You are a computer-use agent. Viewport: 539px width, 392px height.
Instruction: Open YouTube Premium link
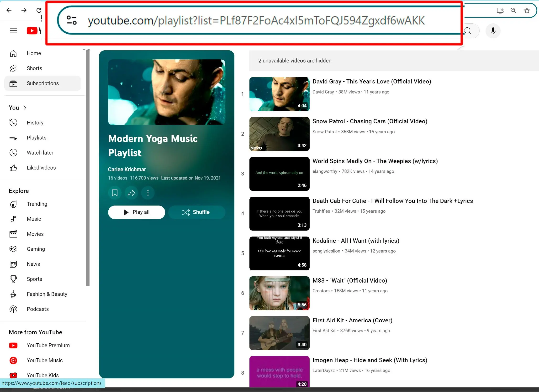[x=43, y=345]
